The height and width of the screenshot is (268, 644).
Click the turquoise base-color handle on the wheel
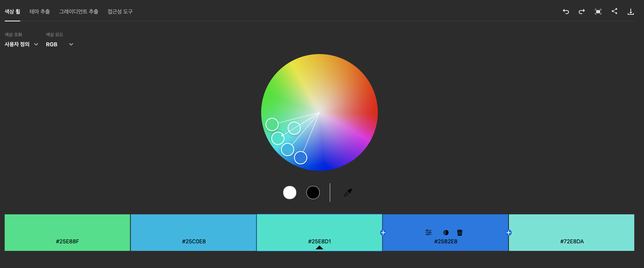(278, 138)
